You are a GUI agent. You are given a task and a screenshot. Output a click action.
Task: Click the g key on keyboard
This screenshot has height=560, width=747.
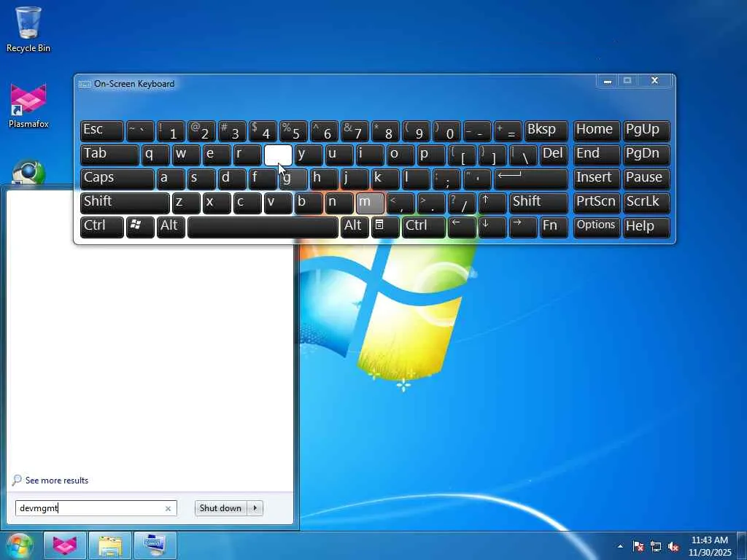pyautogui.click(x=293, y=179)
